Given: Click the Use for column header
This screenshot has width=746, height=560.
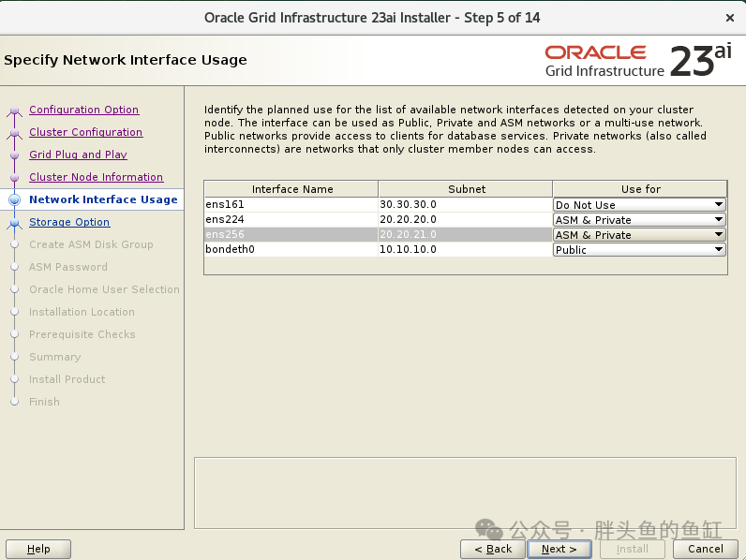Looking at the screenshot, I should pyautogui.click(x=640, y=189).
